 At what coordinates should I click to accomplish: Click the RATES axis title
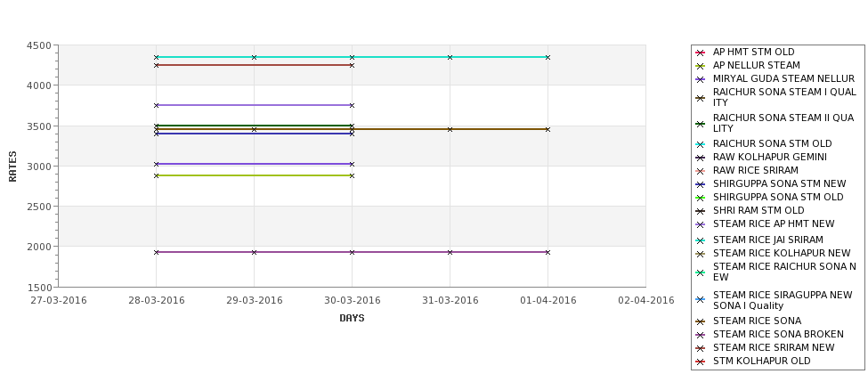(12, 167)
